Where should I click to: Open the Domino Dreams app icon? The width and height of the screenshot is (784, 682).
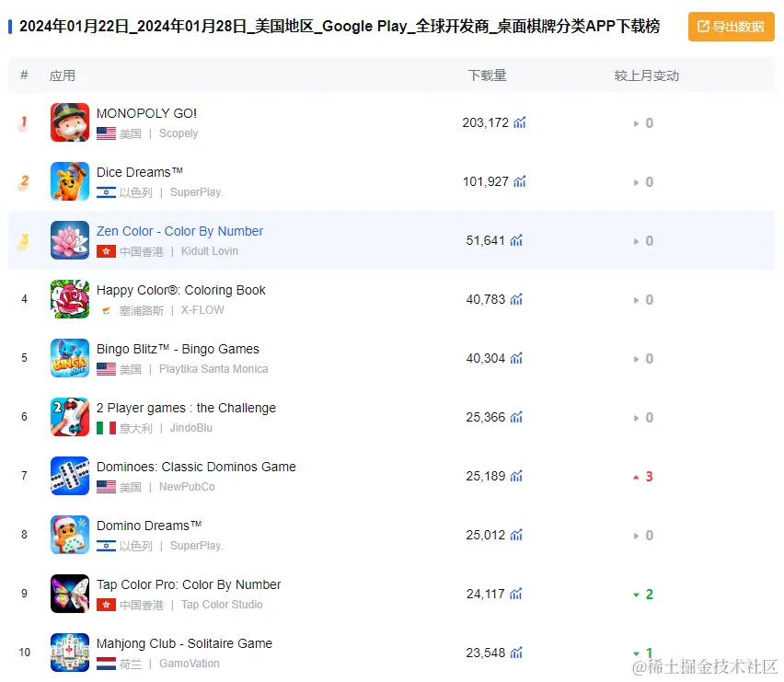click(x=70, y=535)
